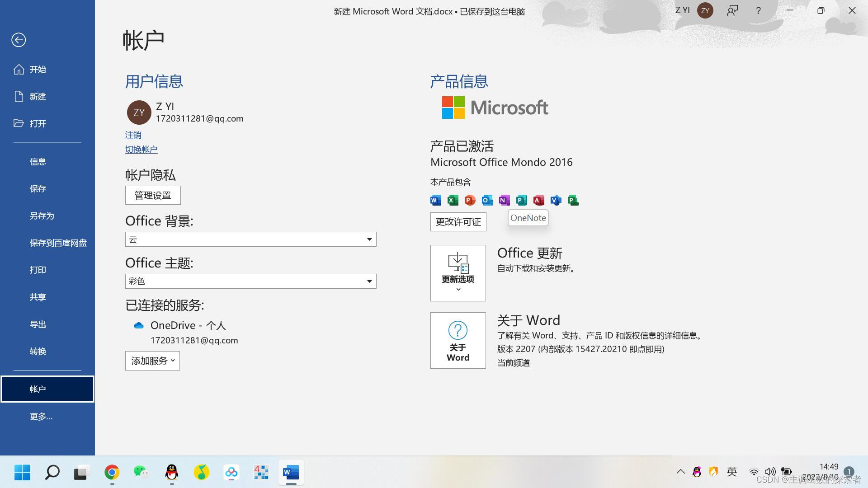Click the ZY profile picture under 用户信息

(139, 113)
